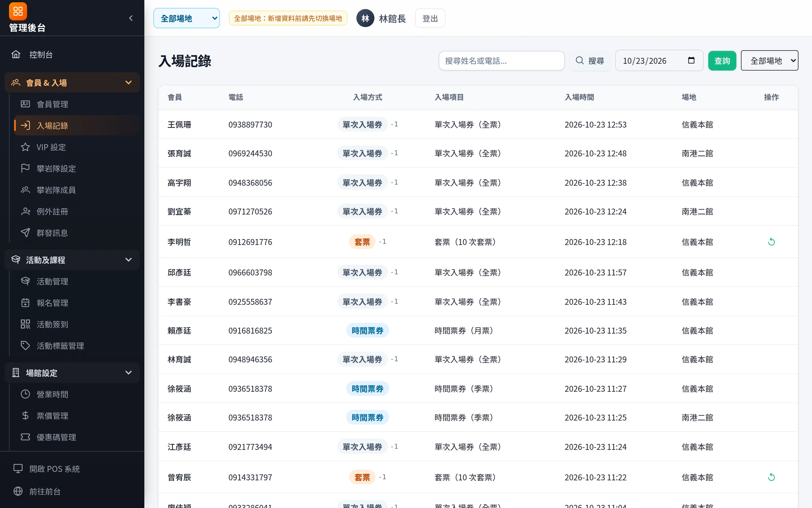Open 開啟 POS 系統
The width and height of the screenshot is (812, 508).
coord(72,469)
